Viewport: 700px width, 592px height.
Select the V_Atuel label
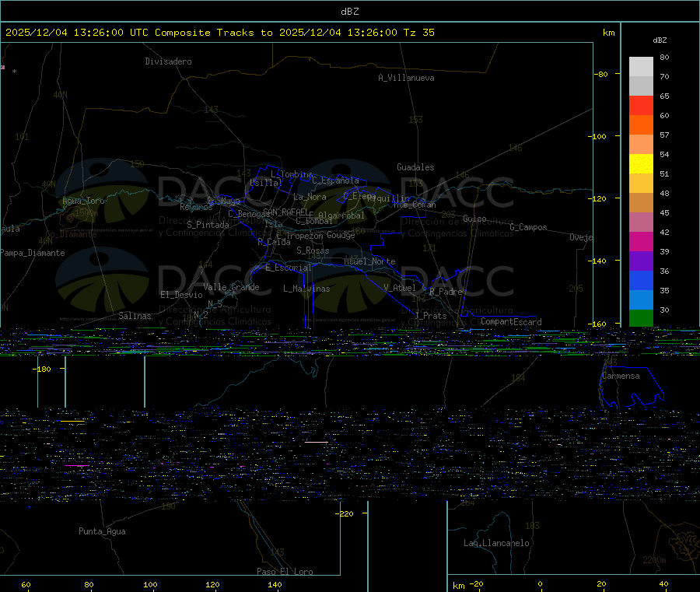coord(400,288)
